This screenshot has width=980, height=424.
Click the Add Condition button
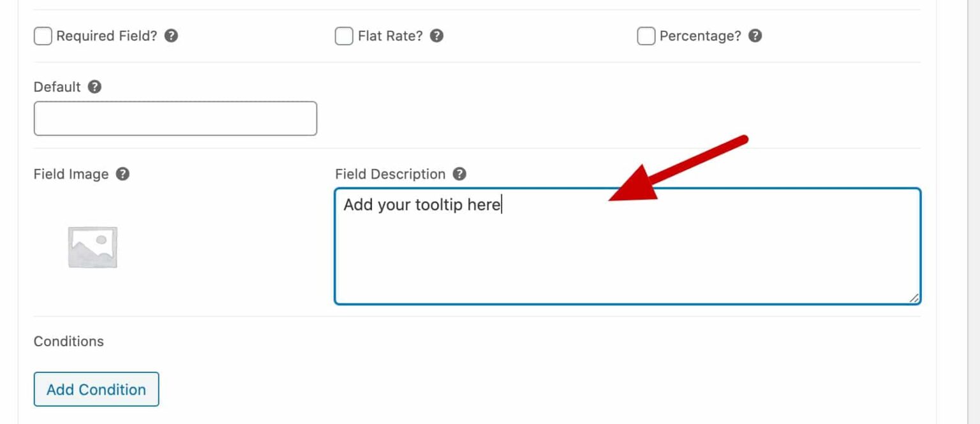(x=96, y=389)
